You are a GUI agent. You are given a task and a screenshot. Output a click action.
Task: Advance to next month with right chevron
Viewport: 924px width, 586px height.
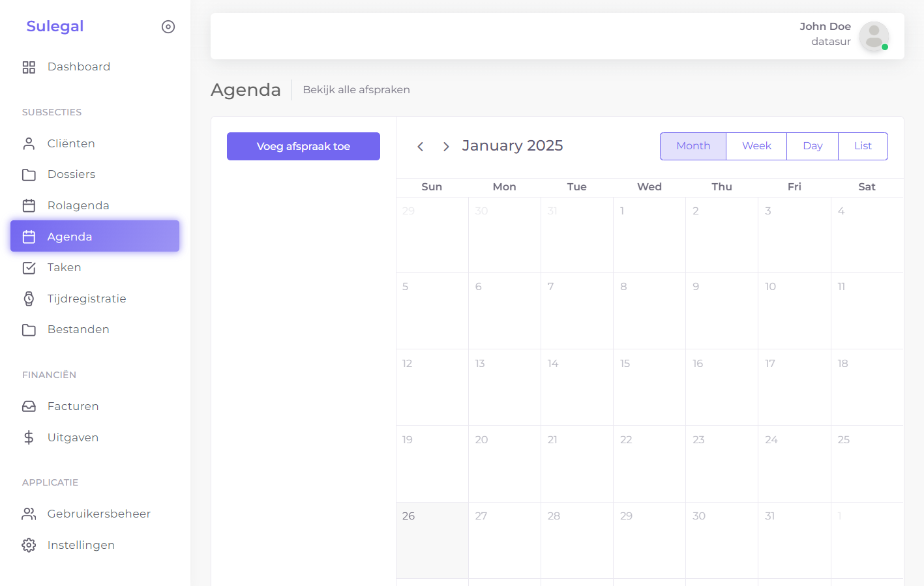coord(446,147)
